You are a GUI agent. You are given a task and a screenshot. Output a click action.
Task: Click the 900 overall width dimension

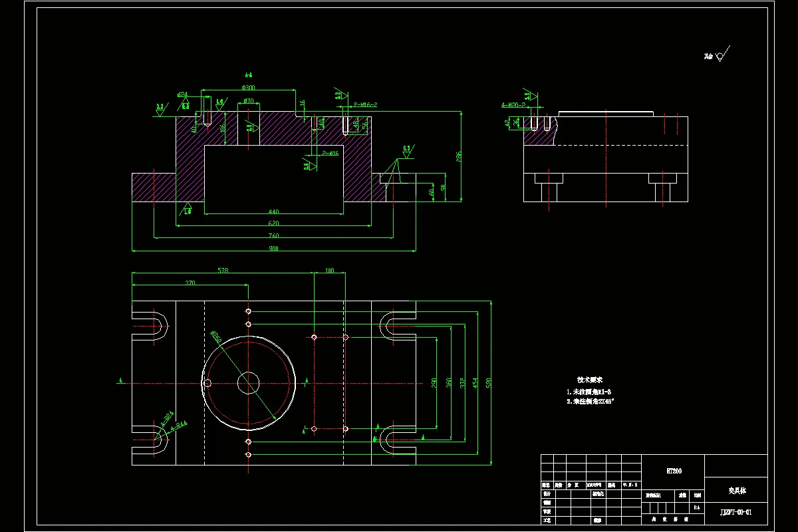pos(273,248)
